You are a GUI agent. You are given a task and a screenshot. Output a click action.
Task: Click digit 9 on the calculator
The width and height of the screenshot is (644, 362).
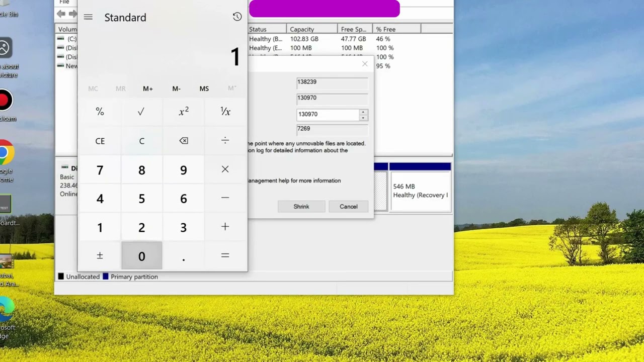184,169
